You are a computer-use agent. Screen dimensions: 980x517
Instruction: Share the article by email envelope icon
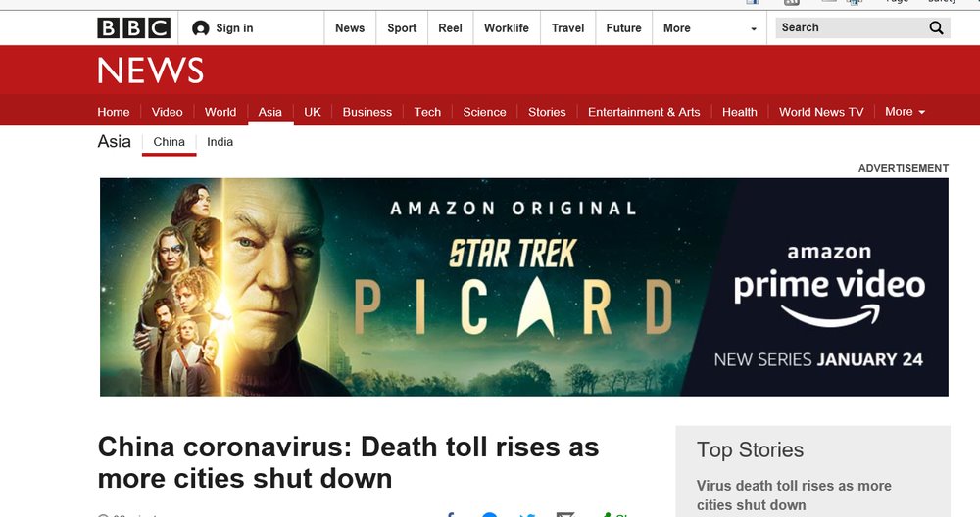(x=565, y=514)
